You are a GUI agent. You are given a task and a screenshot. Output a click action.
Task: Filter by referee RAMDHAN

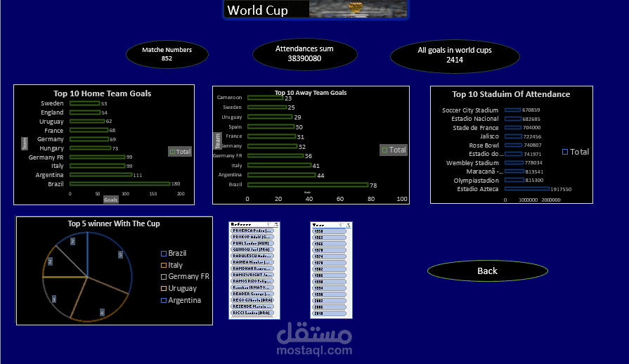(252, 268)
